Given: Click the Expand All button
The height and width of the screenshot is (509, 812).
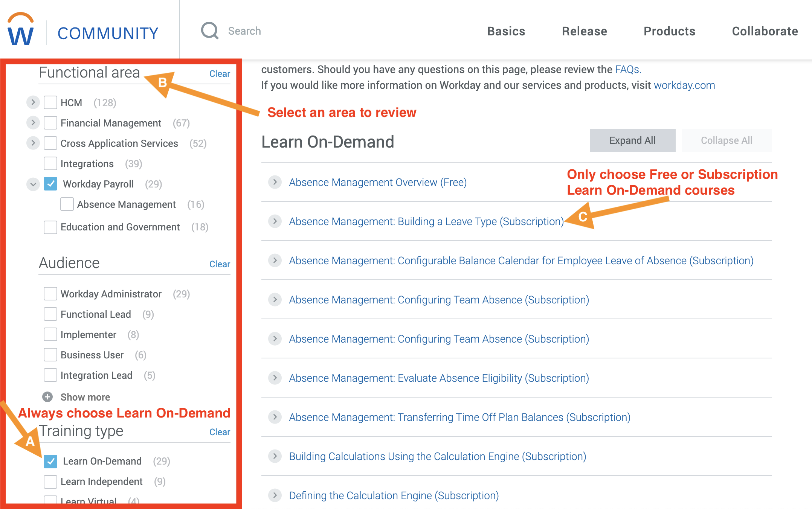Looking at the screenshot, I should [633, 140].
